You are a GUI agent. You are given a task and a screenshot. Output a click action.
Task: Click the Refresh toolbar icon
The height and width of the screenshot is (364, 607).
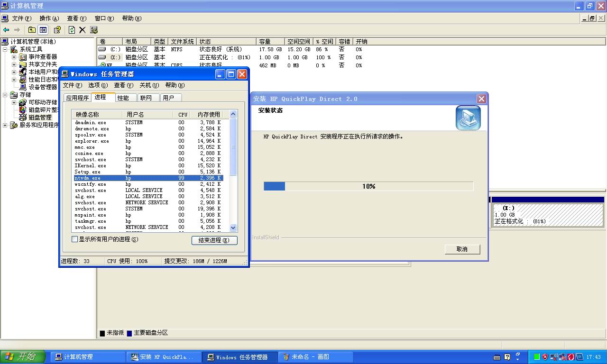click(x=72, y=30)
